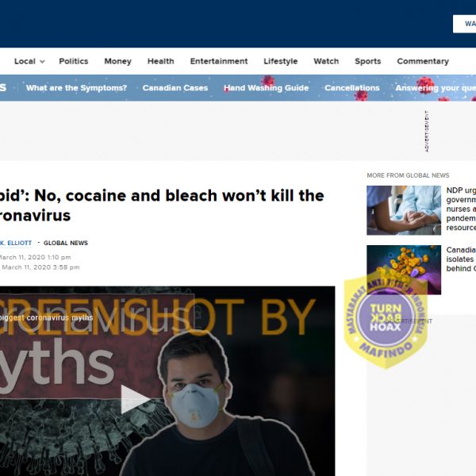Click 'What are the Symptoms?' link

(76, 88)
